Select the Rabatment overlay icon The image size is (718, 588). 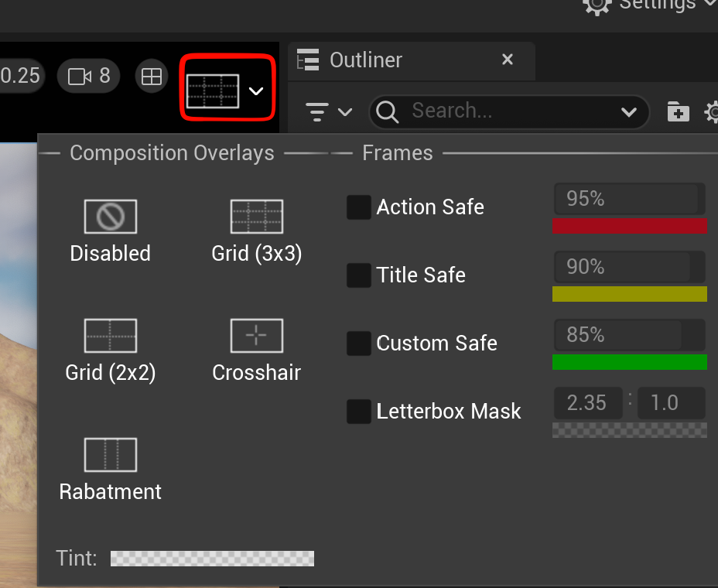pos(110,455)
